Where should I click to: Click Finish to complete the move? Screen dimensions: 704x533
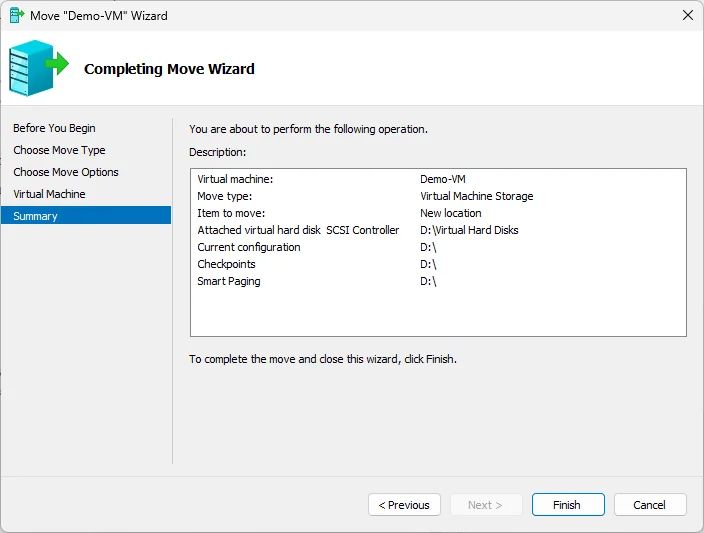(568, 505)
